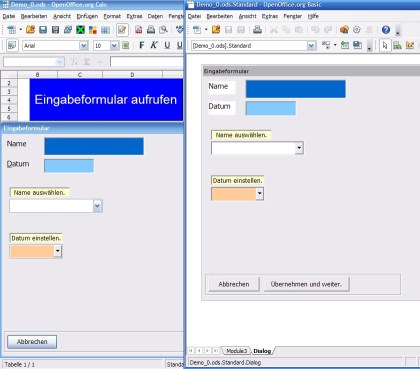The width and height of the screenshot is (420, 369).
Task: Toggle Bold (F) formatting in Calc
Action: 142,45
